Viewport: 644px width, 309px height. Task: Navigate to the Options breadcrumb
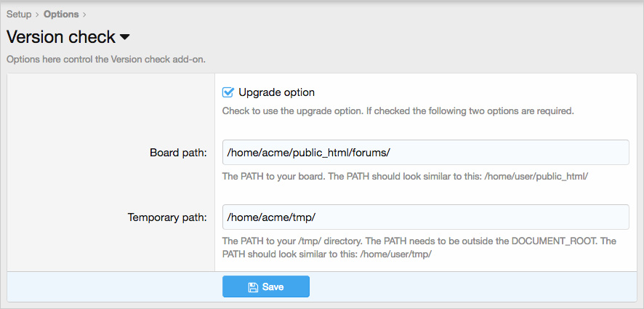click(x=61, y=14)
